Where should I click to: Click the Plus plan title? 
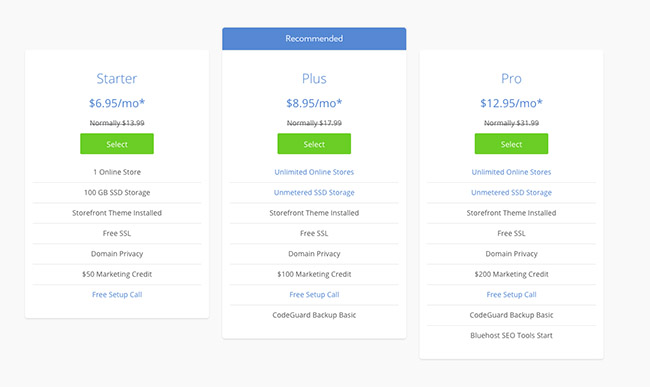coord(314,78)
